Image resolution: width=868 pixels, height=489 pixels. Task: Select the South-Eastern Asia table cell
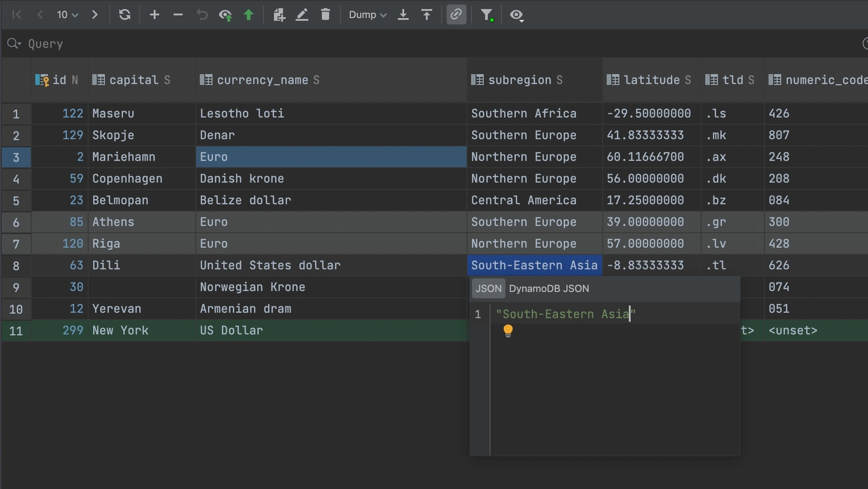[535, 265]
